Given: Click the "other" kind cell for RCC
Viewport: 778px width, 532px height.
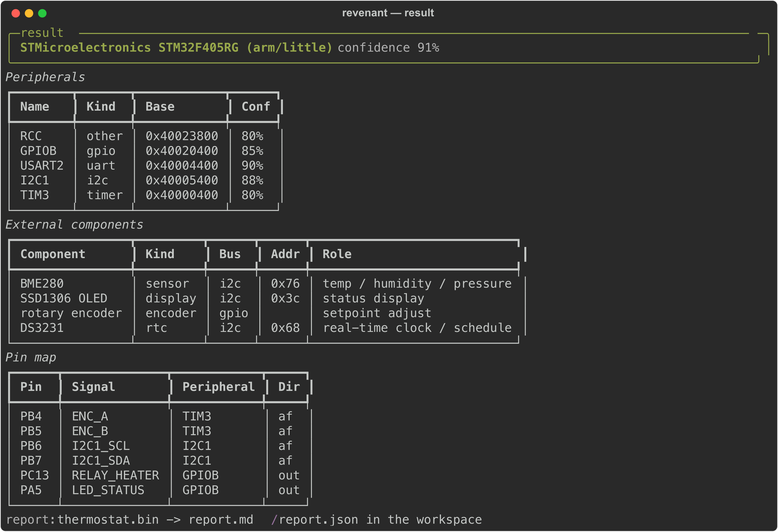Looking at the screenshot, I should pyautogui.click(x=105, y=136).
